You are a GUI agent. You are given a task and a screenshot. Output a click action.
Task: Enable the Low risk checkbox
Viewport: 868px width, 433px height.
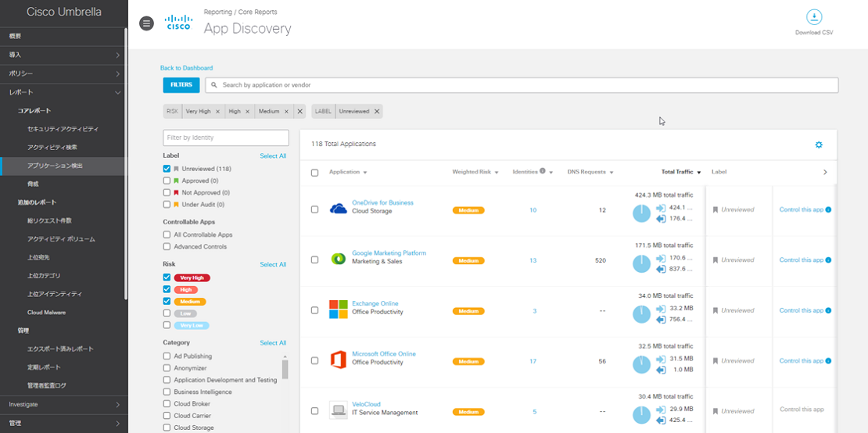pos(167,313)
